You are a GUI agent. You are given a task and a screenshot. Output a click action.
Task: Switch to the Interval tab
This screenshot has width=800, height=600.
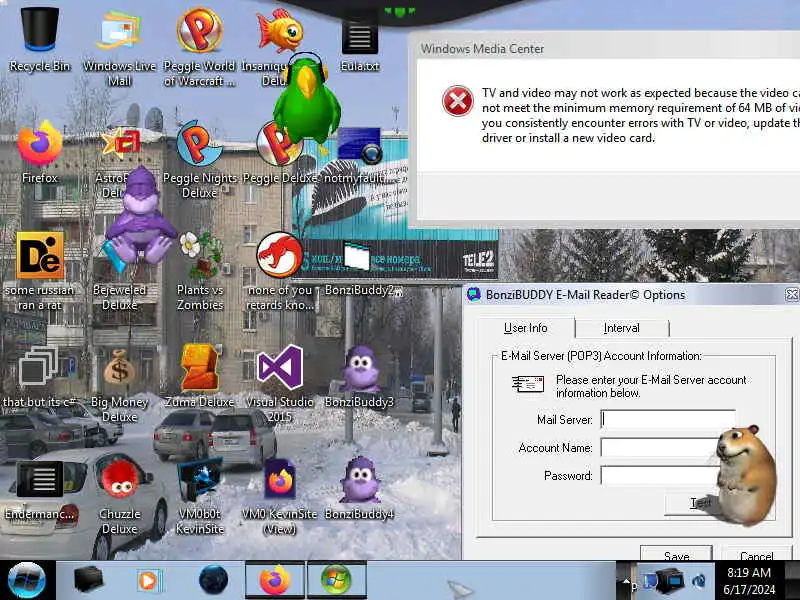(621, 328)
